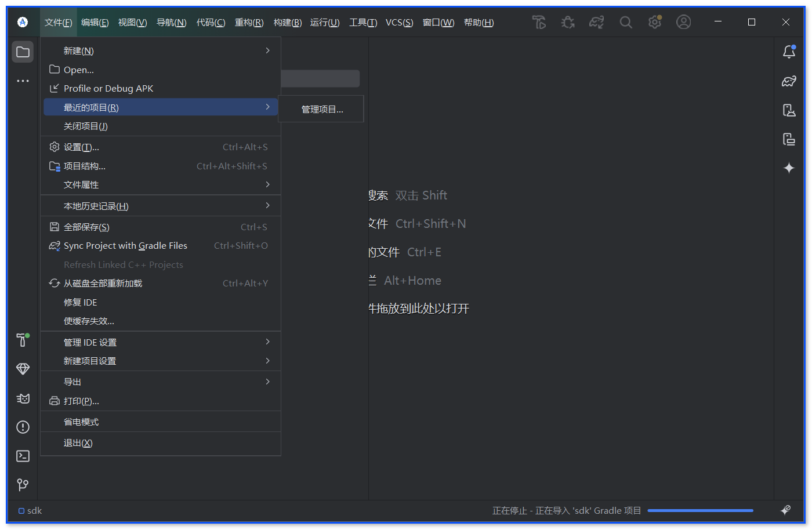812x530 pixels.
Task: Click the Android Studio logo icon
Action: (23, 22)
